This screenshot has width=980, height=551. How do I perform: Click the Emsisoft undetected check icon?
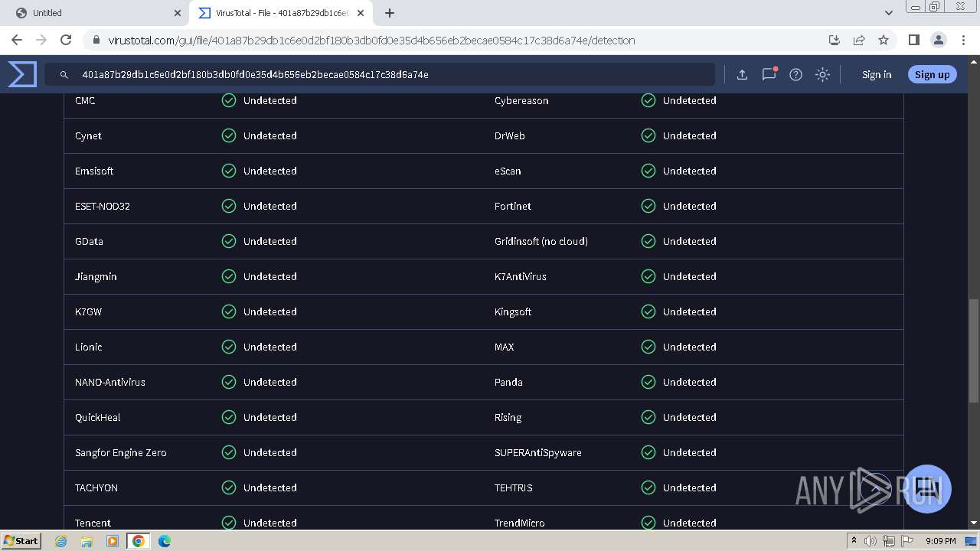point(229,171)
